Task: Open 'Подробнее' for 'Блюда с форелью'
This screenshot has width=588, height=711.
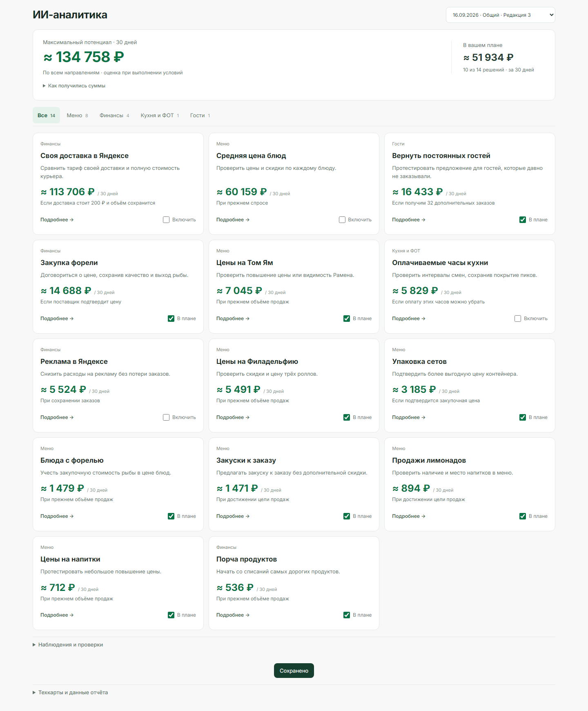Action: click(x=57, y=516)
